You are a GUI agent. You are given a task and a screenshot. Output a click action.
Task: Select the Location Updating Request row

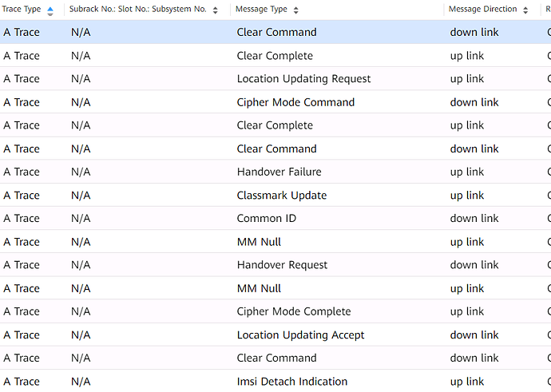275,79
